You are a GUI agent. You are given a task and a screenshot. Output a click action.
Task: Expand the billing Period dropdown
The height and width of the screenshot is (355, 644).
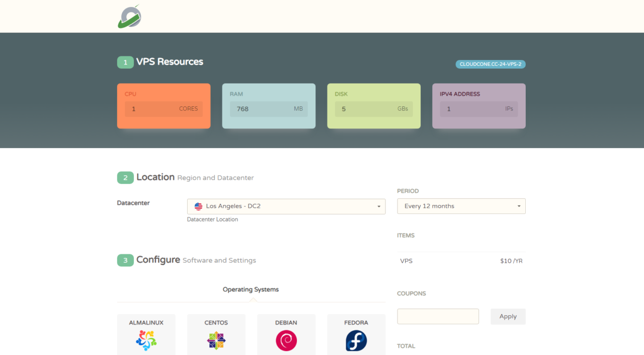tap(461, 206)
